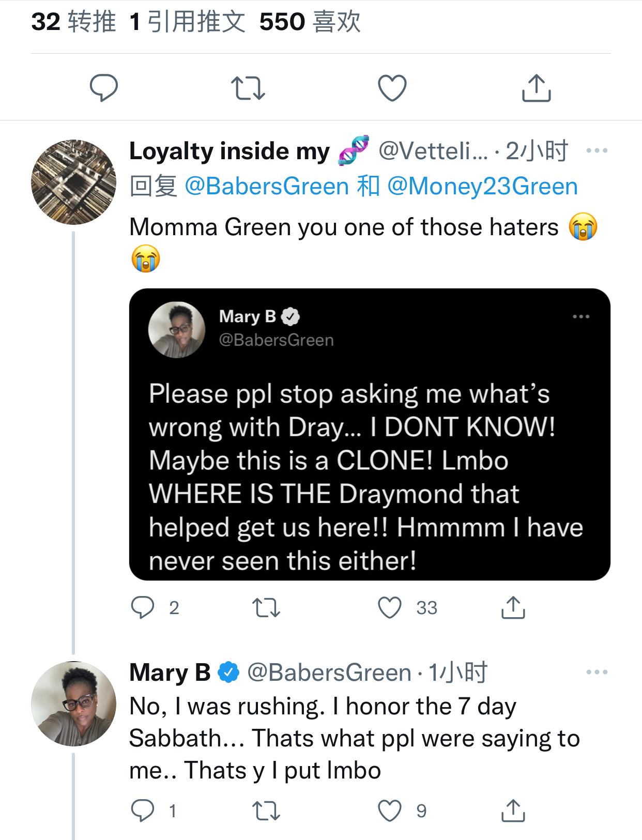View the 550 likes list
The image size is (642, 840).
310,22
